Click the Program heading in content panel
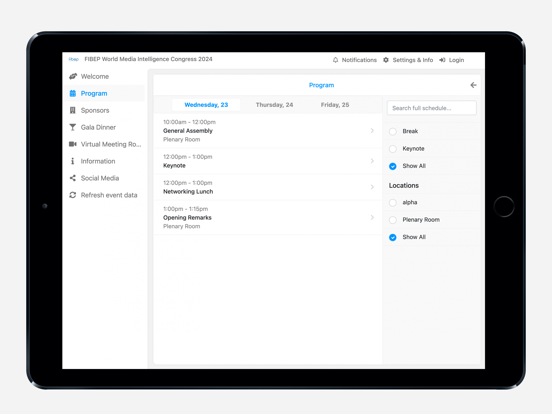552x414 pixels. coord(321,85)
